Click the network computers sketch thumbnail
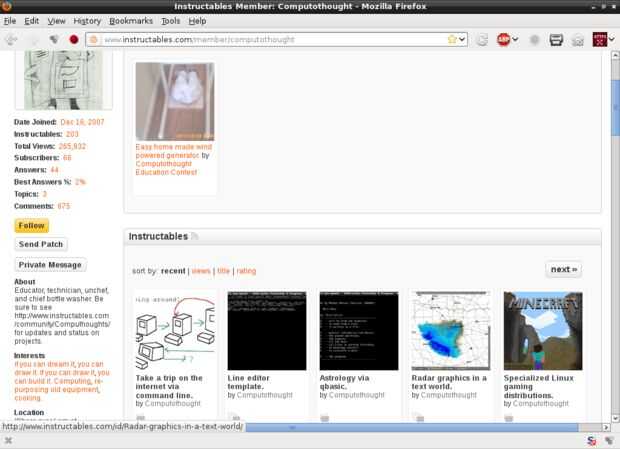This screenshot has width=620, height=449. (x=175, y=331)
